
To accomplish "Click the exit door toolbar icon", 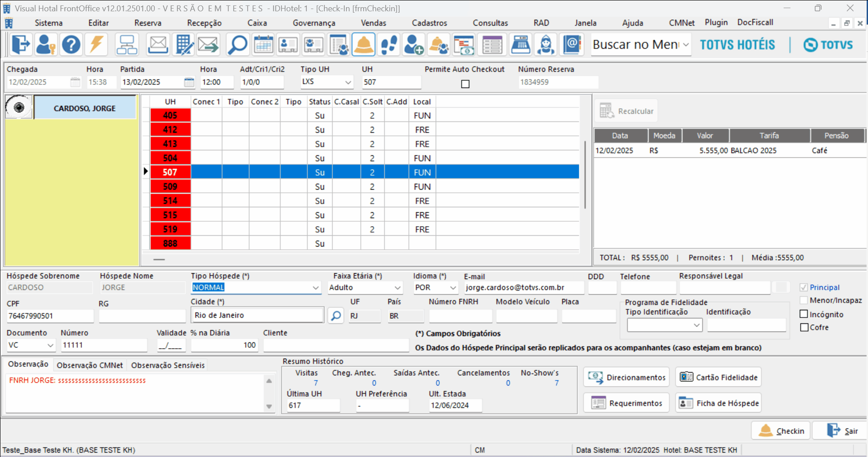I will point(20,45).
